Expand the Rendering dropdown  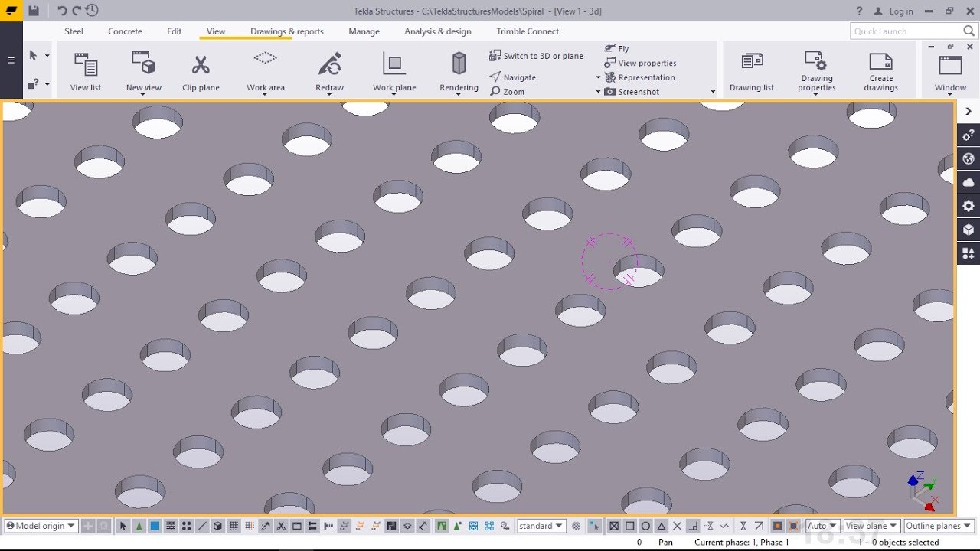tap(459, 95)
